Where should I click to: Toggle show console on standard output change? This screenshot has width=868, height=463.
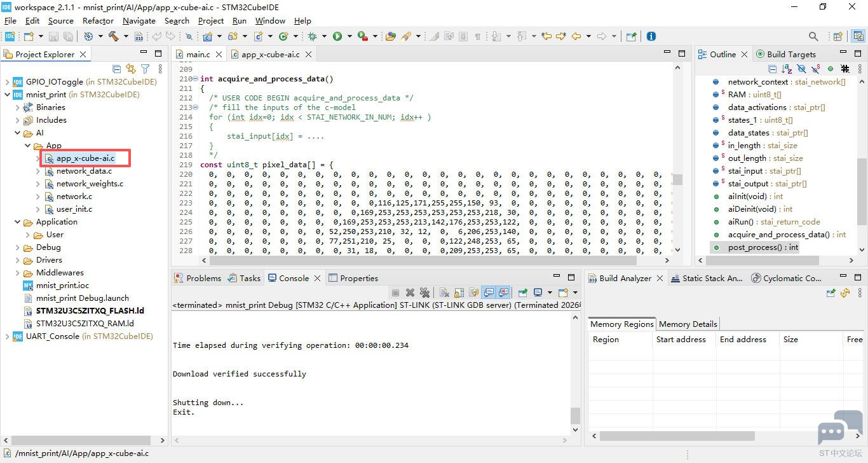(489, 293)
